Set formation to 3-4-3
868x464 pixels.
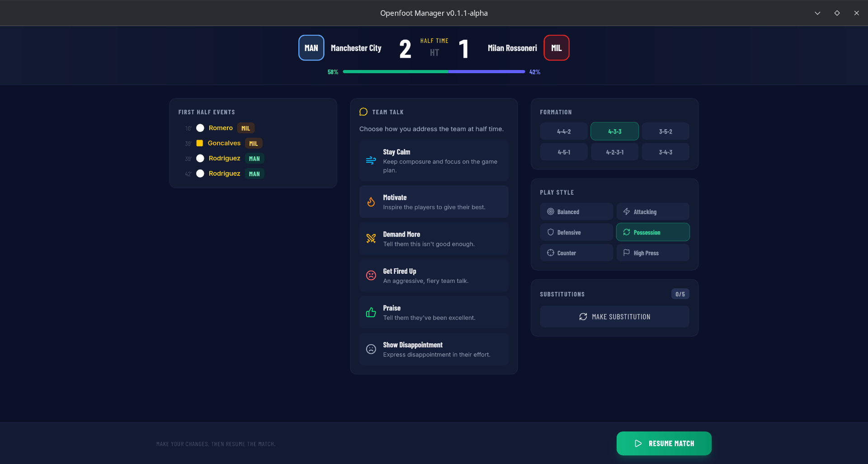[665, 152]
